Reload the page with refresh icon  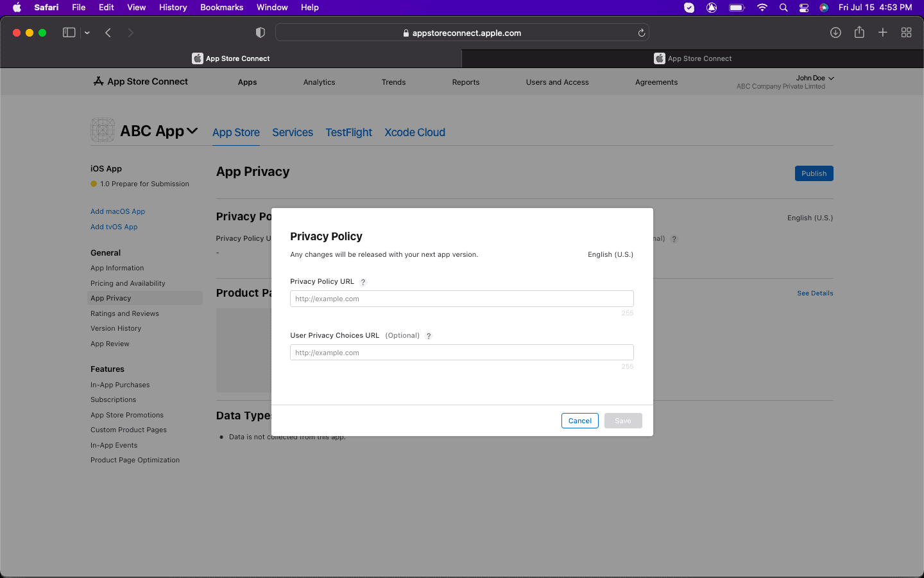[x=641, y=33]
